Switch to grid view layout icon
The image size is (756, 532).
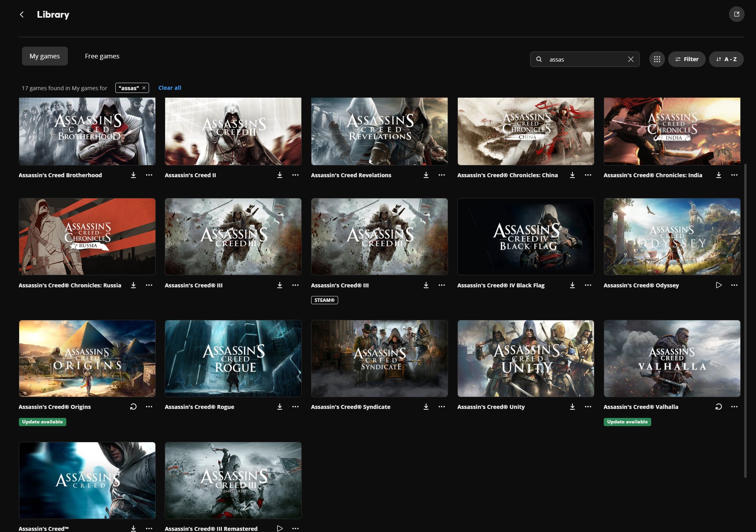point(657,59)
